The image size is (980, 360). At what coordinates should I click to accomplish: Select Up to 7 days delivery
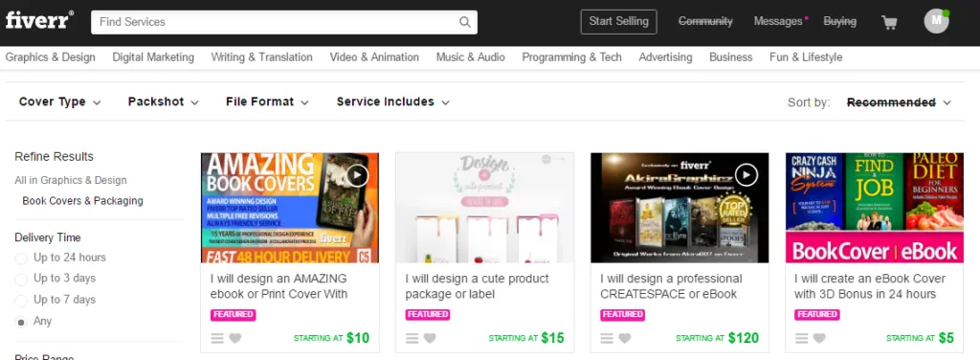coord(21,301)
